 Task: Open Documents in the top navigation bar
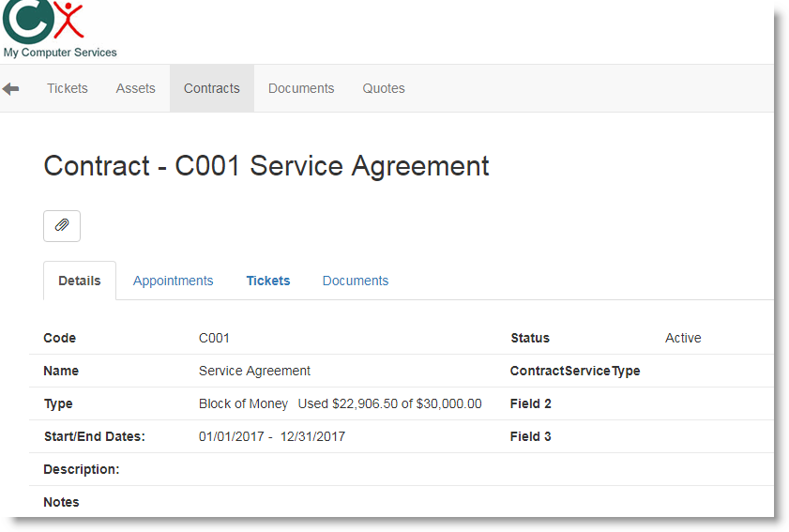click(301, 88)
